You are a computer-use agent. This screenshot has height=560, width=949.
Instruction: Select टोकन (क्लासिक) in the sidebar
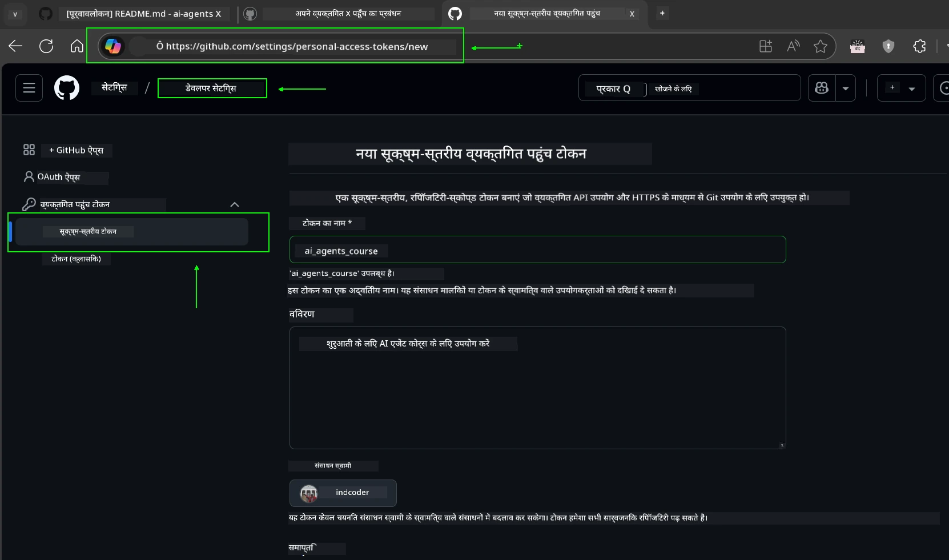(x=76, y=259)
